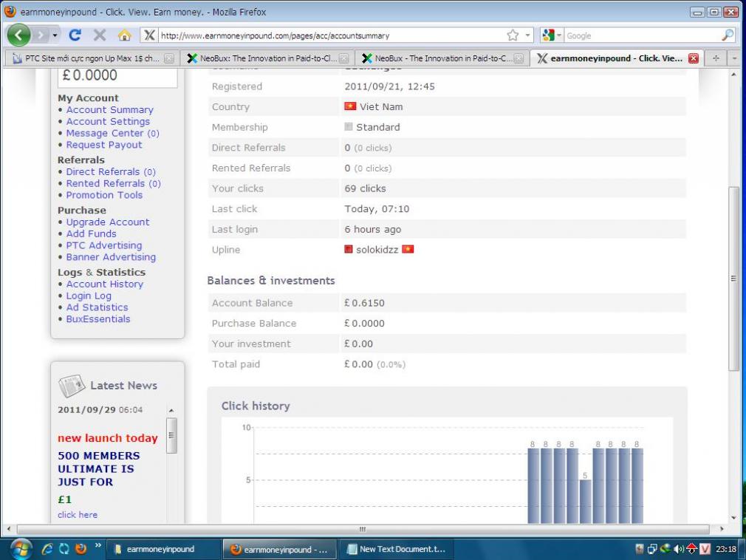Click the page vertical scrollbar thumb
The width and height of the screenshot is (746, 560).
(x=733, y=279)
